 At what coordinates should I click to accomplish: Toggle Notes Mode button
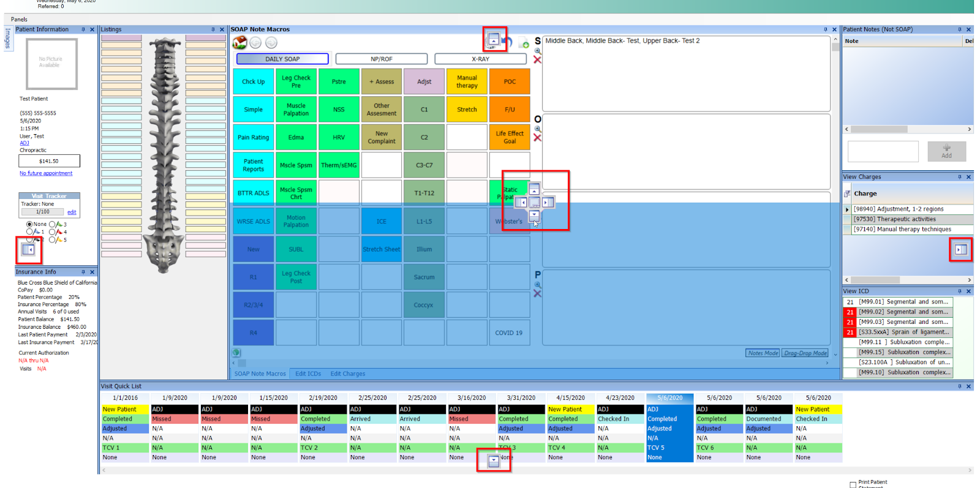(x=763, y=353)
